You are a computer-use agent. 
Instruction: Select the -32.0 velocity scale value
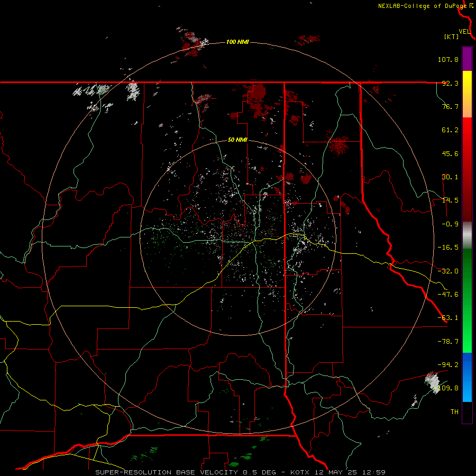click(x=448, y=271)
